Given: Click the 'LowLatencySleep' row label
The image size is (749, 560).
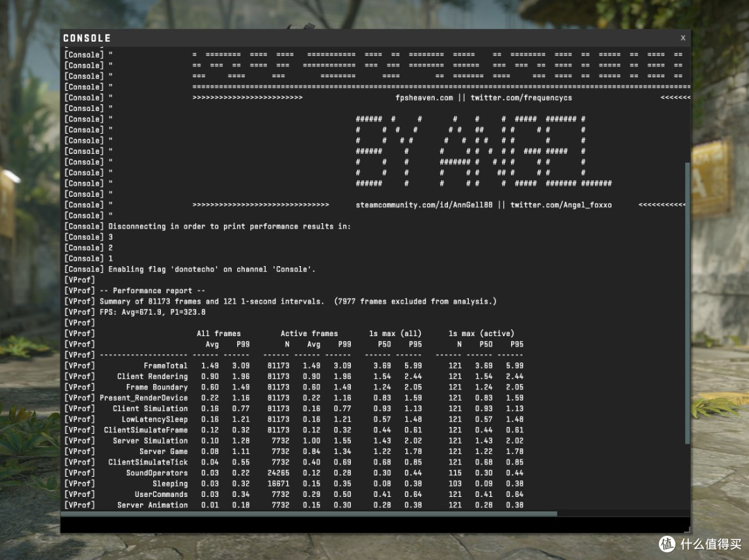Looking at the screenshot, I should coord(154,419).
